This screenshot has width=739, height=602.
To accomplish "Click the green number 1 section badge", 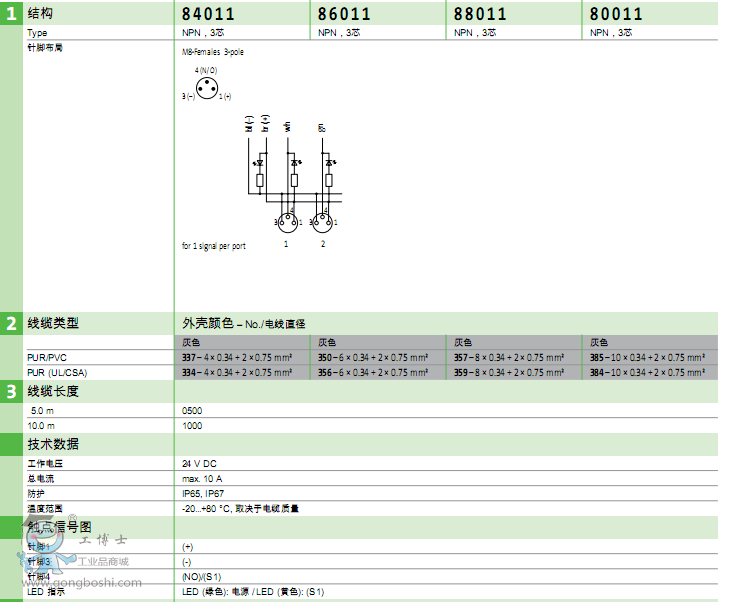I will 11,14.
